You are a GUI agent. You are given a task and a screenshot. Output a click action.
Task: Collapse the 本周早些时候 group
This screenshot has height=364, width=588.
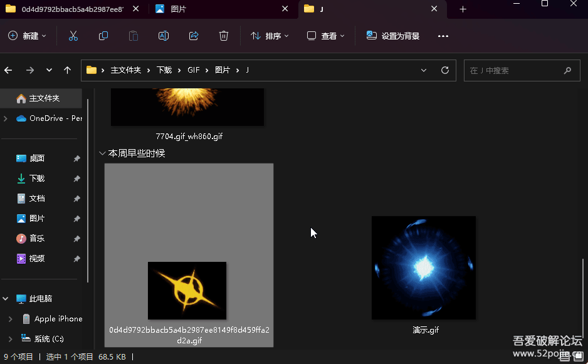click(102, 153)
